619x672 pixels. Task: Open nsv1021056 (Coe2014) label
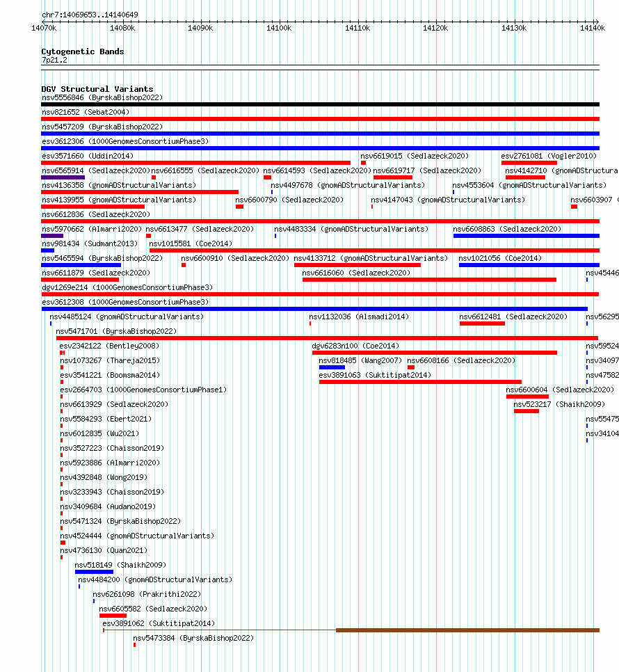[x=500, y=258]
